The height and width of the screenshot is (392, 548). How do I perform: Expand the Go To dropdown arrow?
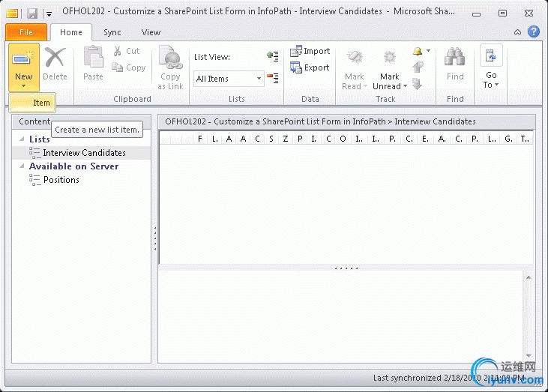tap(496, 85)
